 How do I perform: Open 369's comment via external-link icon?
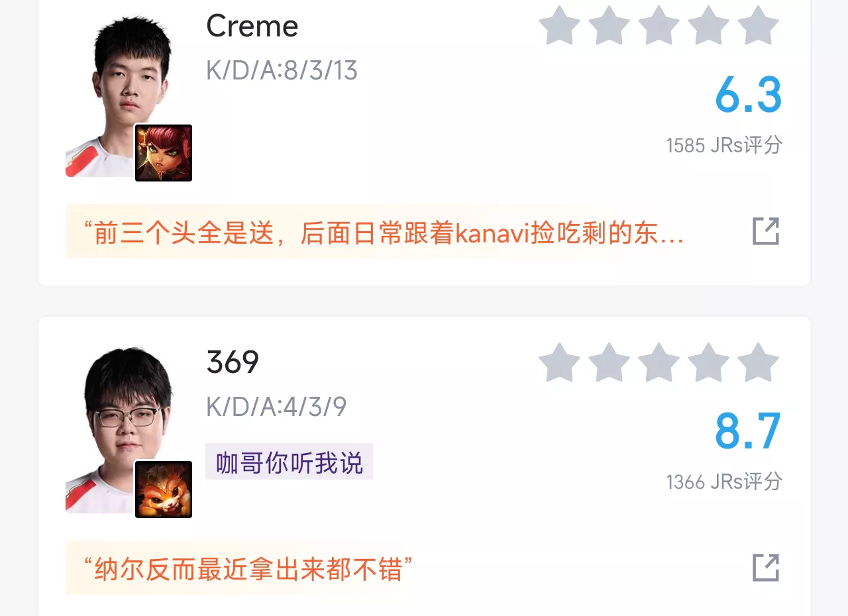pyautogui.click(x=766, y=568)
